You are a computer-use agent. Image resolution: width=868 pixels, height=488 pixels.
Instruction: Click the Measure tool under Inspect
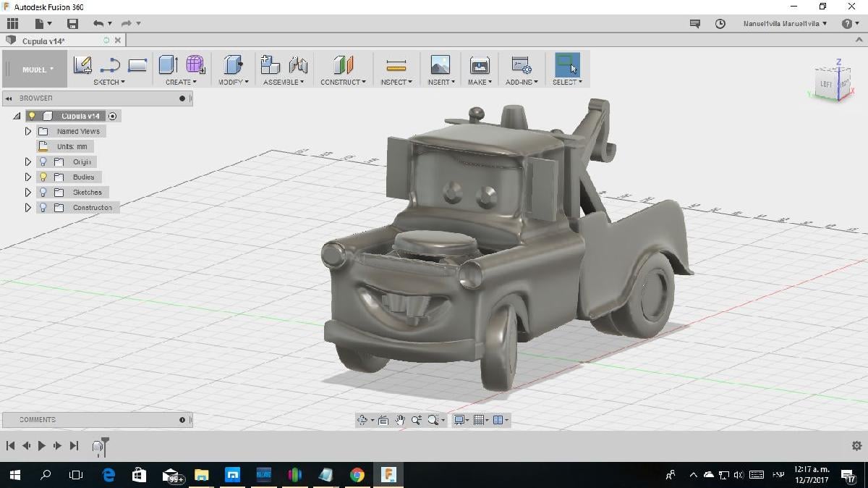click(396, 65)
